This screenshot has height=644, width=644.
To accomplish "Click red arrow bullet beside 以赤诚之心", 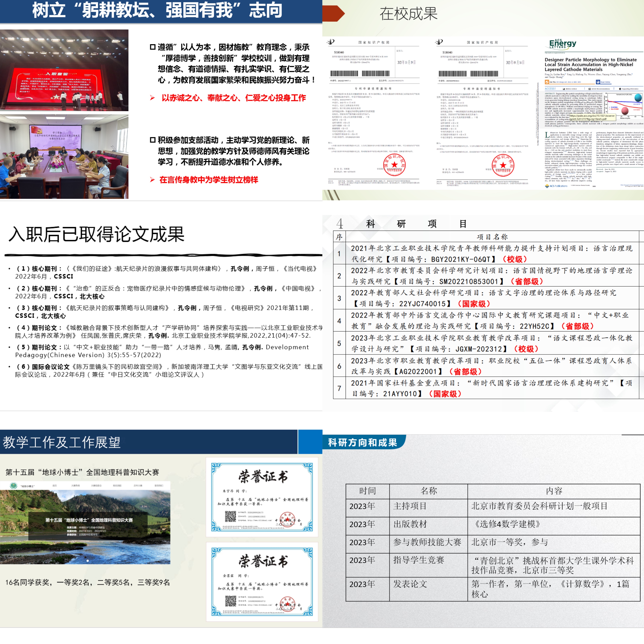I will click(x=152, y=98).
